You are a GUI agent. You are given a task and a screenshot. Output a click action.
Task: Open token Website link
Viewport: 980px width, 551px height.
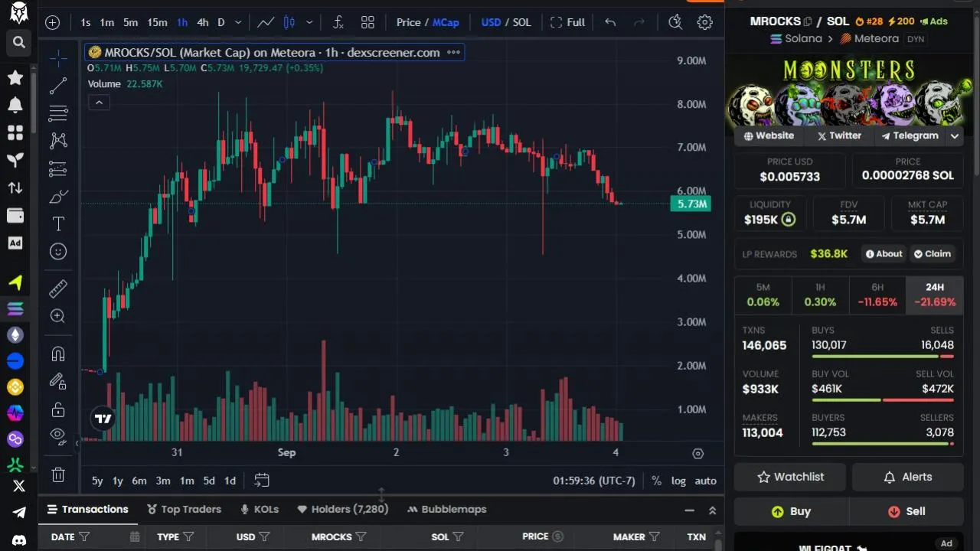[x=769, y=135]
